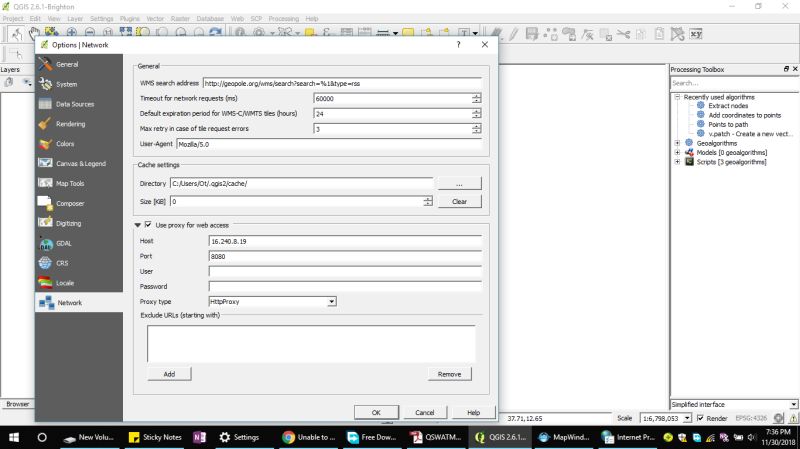
Task: Browse for cache directory with ... button
Action: coord(459,183)
